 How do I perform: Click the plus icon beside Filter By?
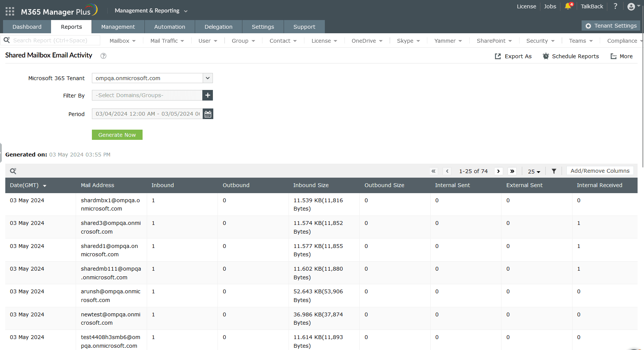pyautogui.click(x=207, y=95)
